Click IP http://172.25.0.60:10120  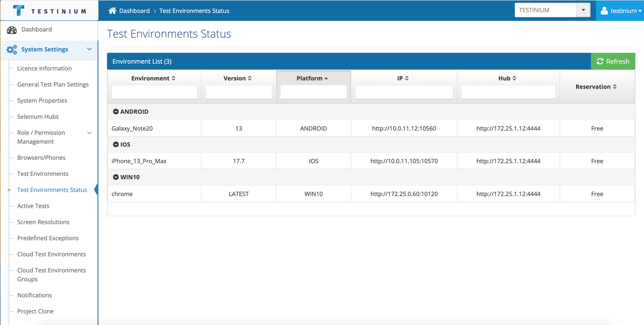(x=404, y=194)
